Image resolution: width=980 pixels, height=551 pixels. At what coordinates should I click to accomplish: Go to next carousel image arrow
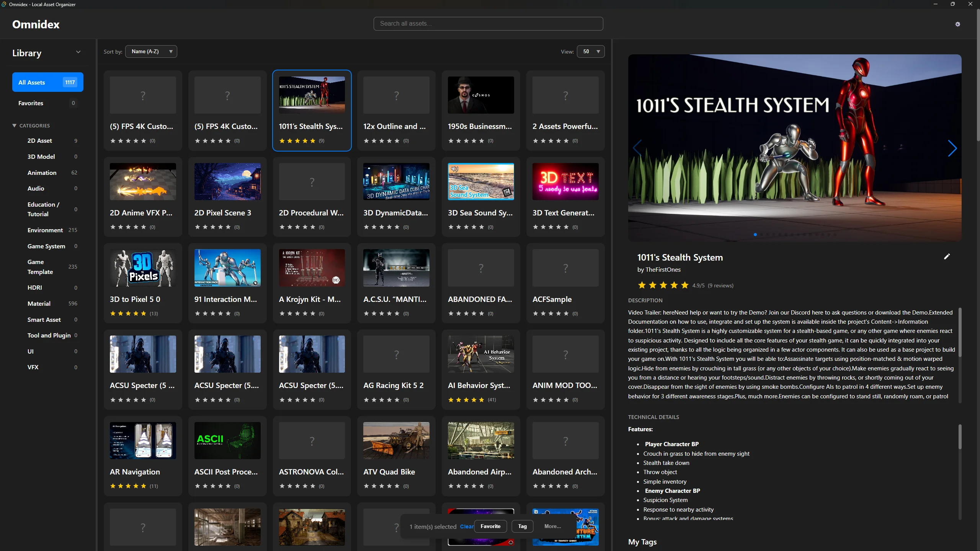click(952, 148)
